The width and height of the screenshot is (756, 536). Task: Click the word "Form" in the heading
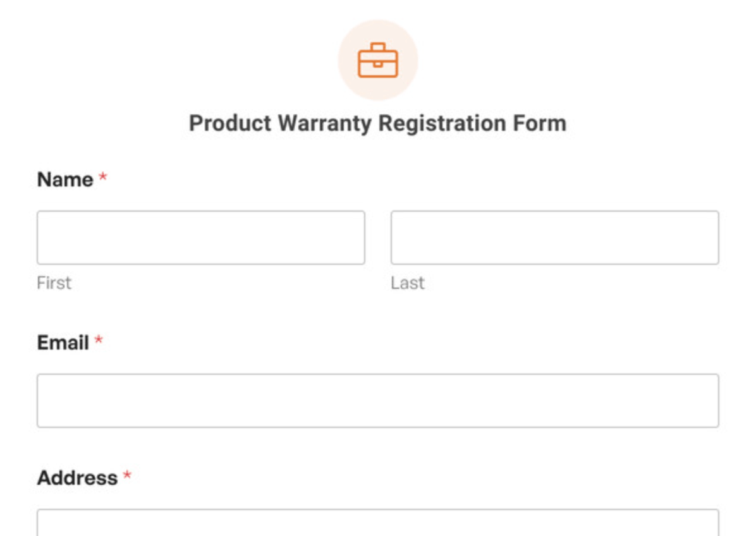point(540,123)
